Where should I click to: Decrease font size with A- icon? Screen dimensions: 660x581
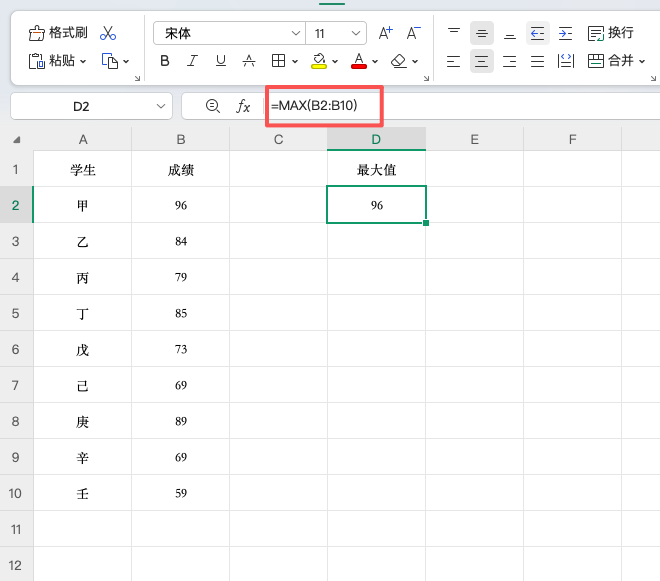(414, 33)
